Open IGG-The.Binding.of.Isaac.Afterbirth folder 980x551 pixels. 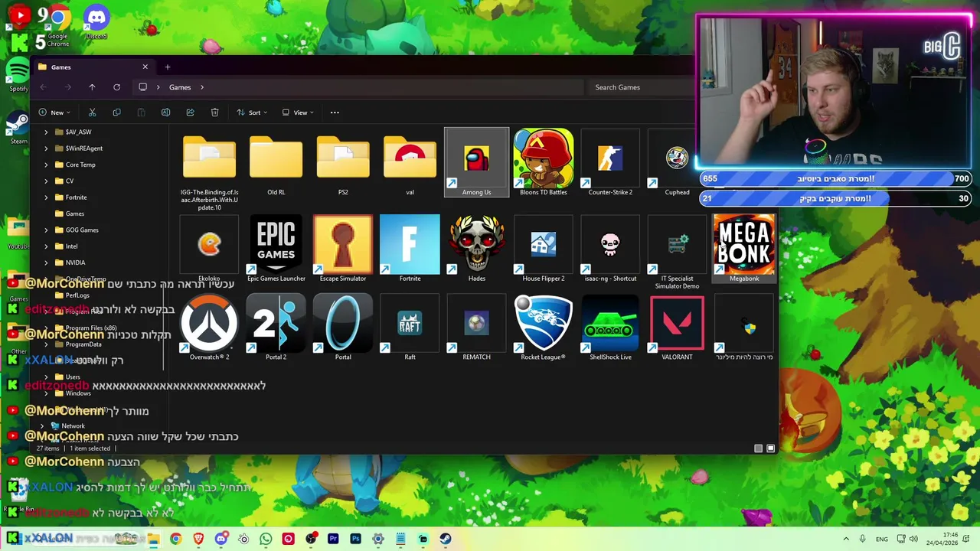(209, 172)
